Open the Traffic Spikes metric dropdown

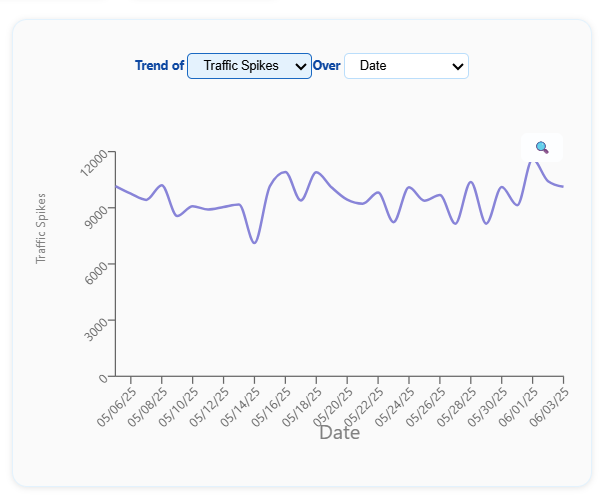(x=248, y=66)
